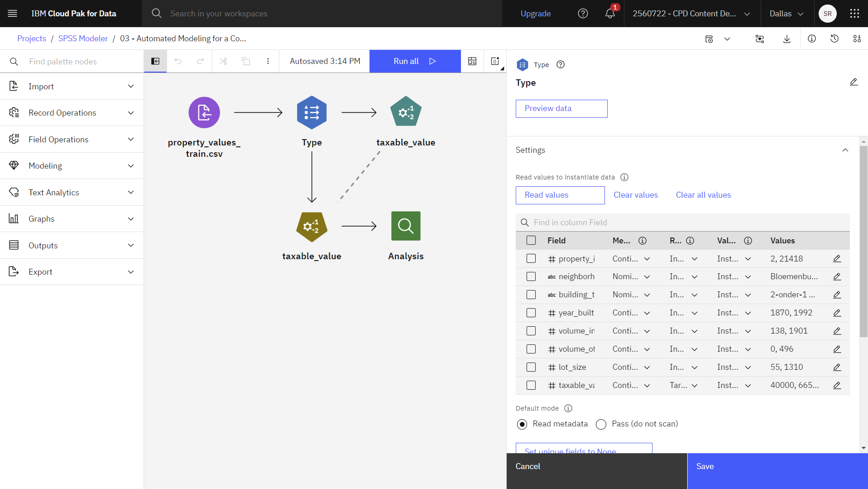This screenshot has height=489, width=868.
Task: Select the blue Type node on canvas
Action: [312, 112]
